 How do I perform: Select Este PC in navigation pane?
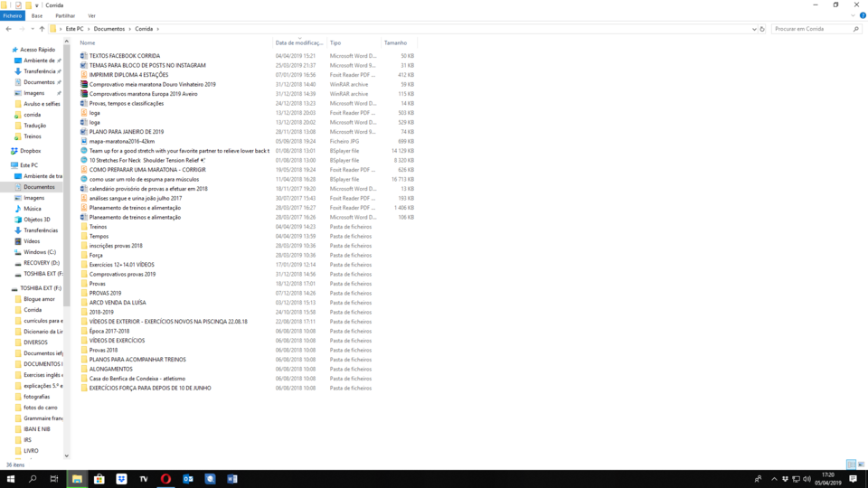point(29,164)
